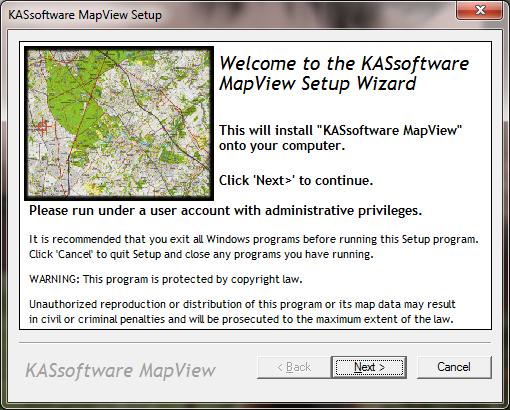The image size is (510, 410).
Task: Click the greyed-out < Back button
Action: 294,367
